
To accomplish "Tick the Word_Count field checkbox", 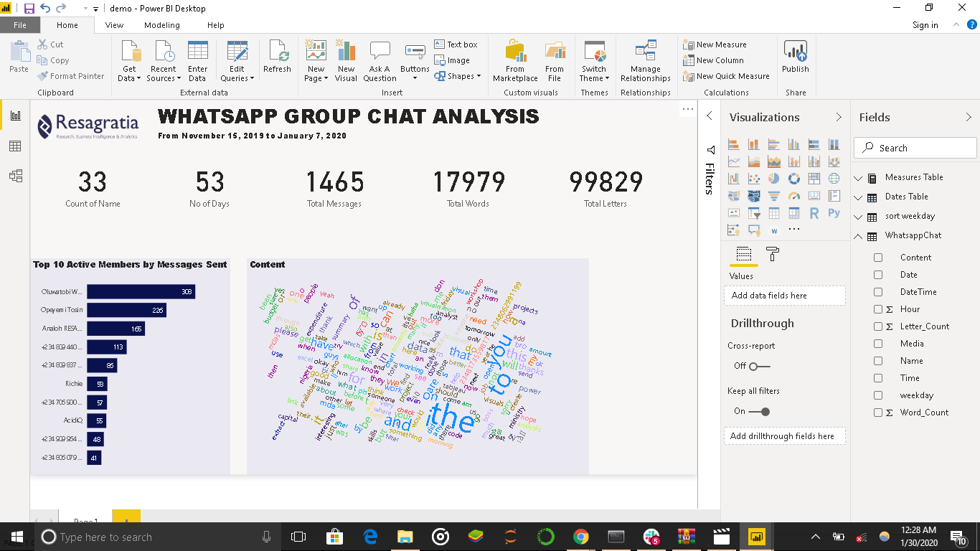I will pos(878,413).
